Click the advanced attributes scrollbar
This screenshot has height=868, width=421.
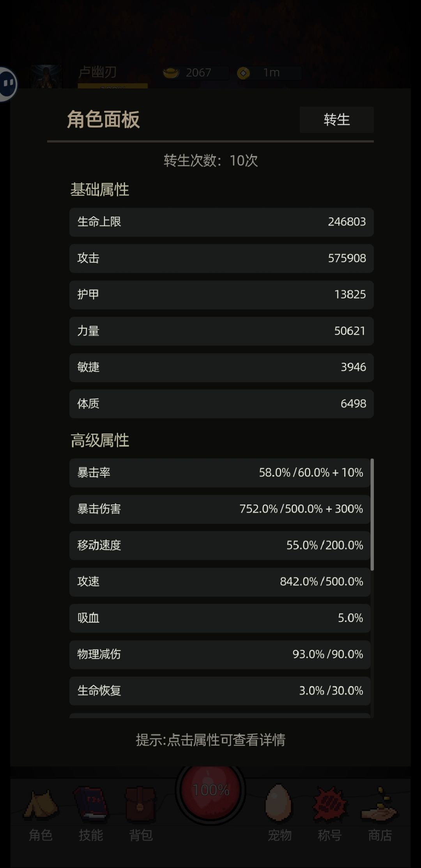(372, 514)
